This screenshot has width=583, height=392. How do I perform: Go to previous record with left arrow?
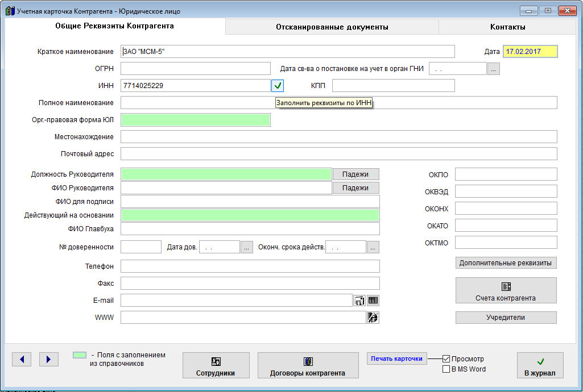(22, 359)
